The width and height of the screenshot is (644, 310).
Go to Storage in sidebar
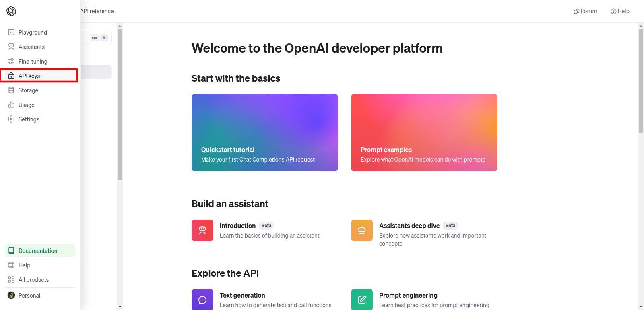pos(28,90)
